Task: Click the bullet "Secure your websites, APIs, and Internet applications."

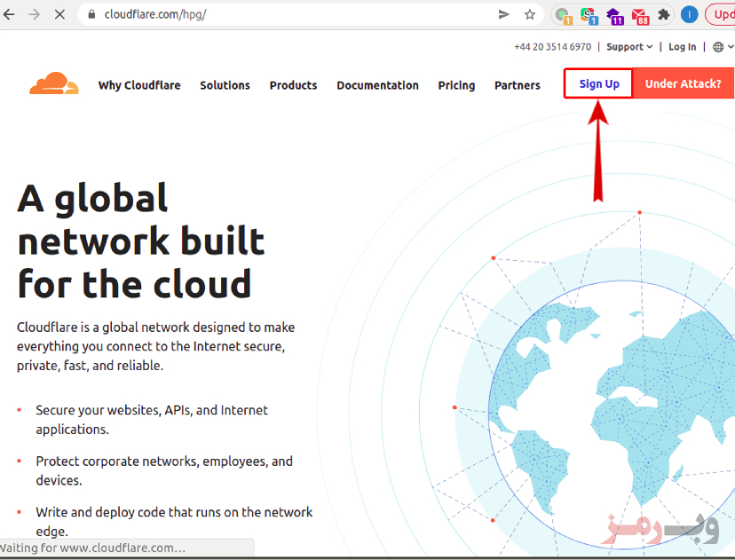Action: (152, 420)
